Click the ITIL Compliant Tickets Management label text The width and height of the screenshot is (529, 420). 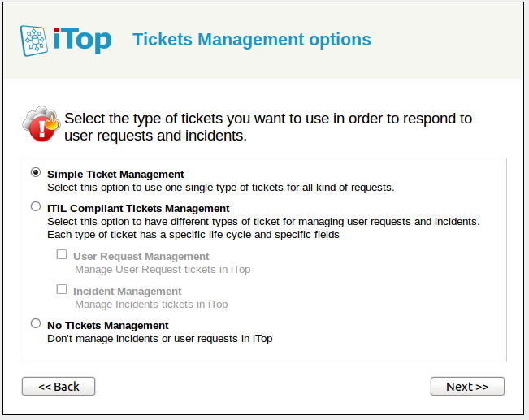click(138, 208)
